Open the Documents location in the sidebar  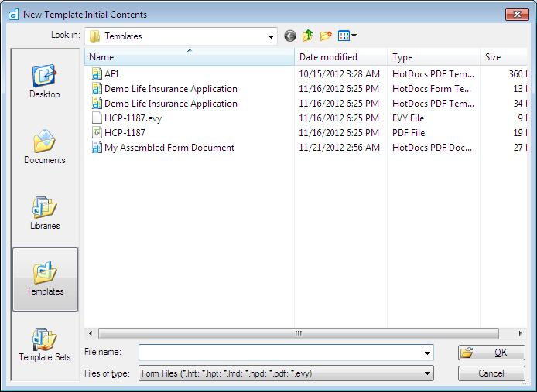pyautogui.click(x=45, y=147)
